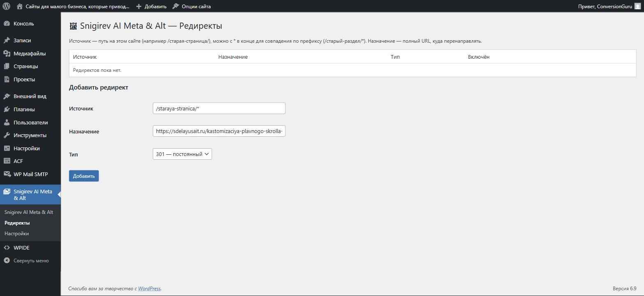Select the Редиректы submenu item
Screen dimensions: 644x296
(x=17, y=223)
